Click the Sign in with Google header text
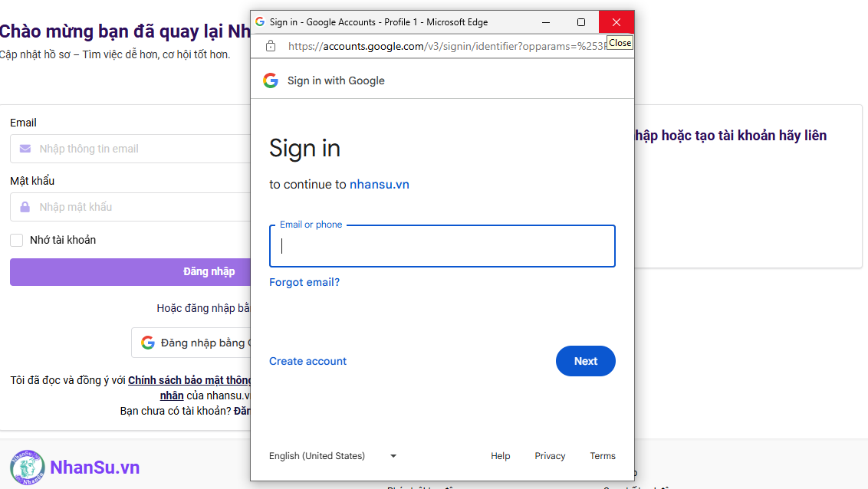 tap(336, 80)
